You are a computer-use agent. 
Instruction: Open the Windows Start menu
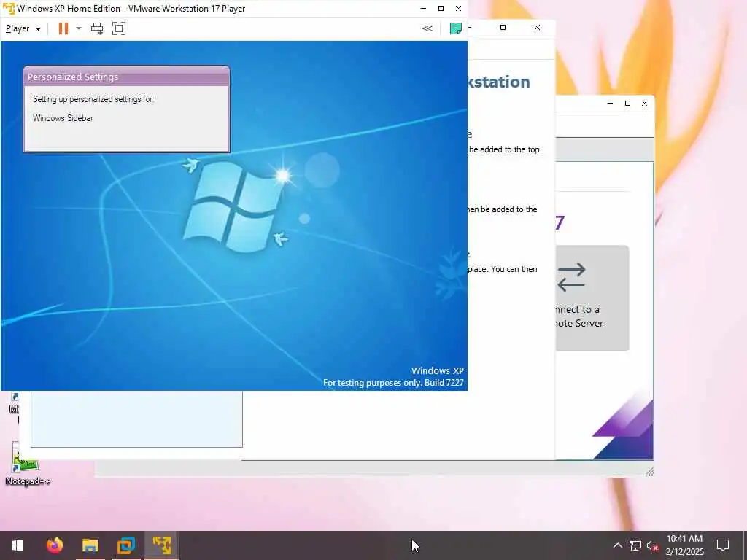click(x=18, y=545)
